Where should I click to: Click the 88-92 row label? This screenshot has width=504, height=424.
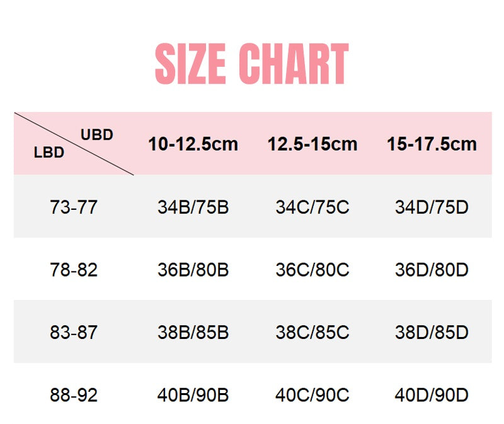(74, 395)
